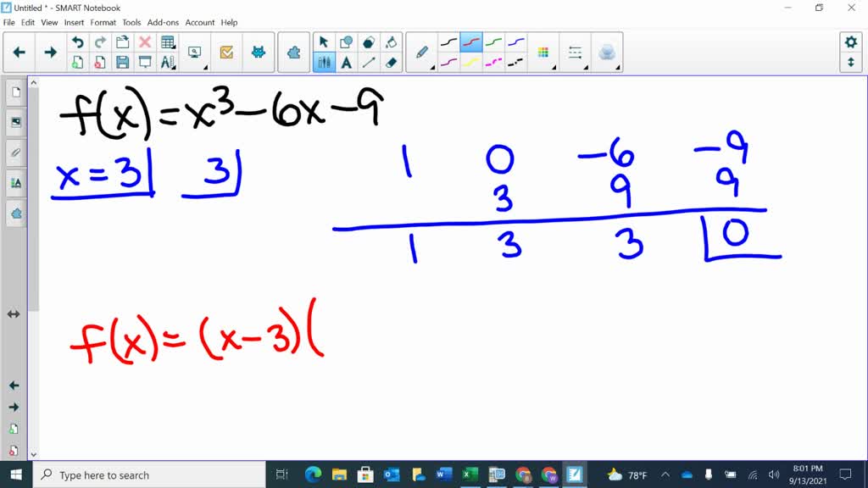868x488 pixels.
Task: Open SMART Notebook settings gear
Action: click(x=852, y=41)
